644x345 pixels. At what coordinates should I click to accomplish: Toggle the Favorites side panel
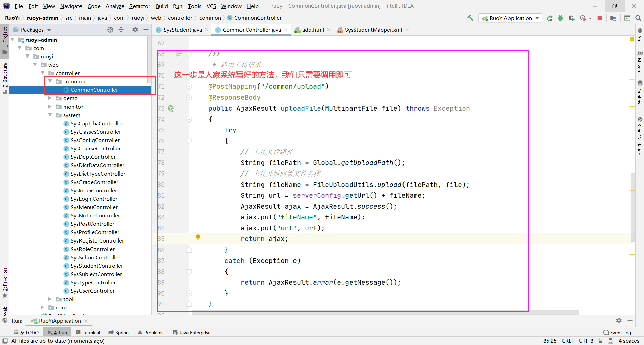click(5, 283)
